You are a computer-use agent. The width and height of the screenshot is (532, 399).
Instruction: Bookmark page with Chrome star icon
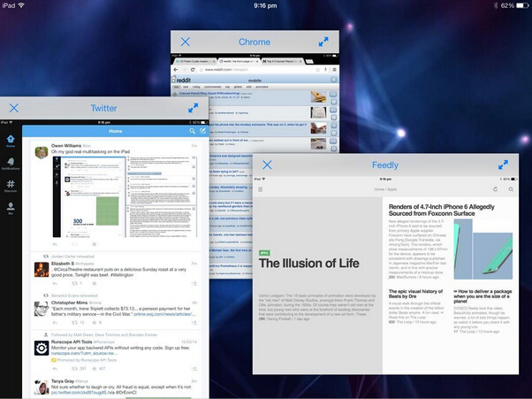pos(317,70)
